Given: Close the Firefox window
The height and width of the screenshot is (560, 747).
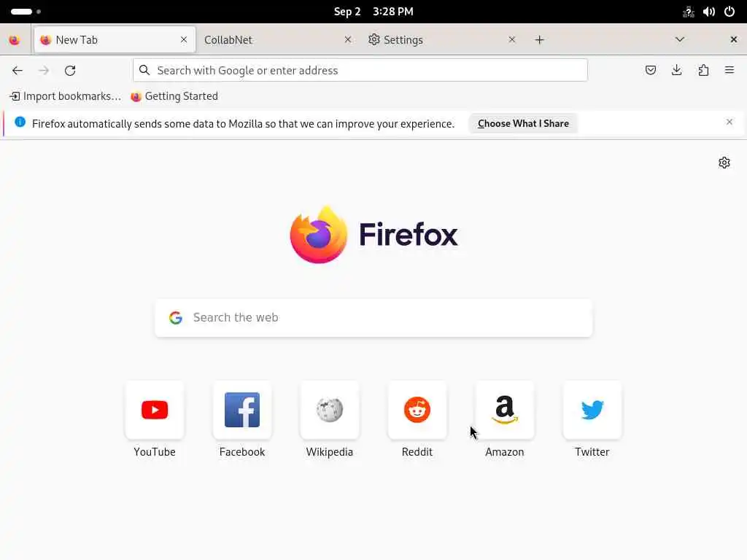Looking at the screenshot, I should pos(734,39).
